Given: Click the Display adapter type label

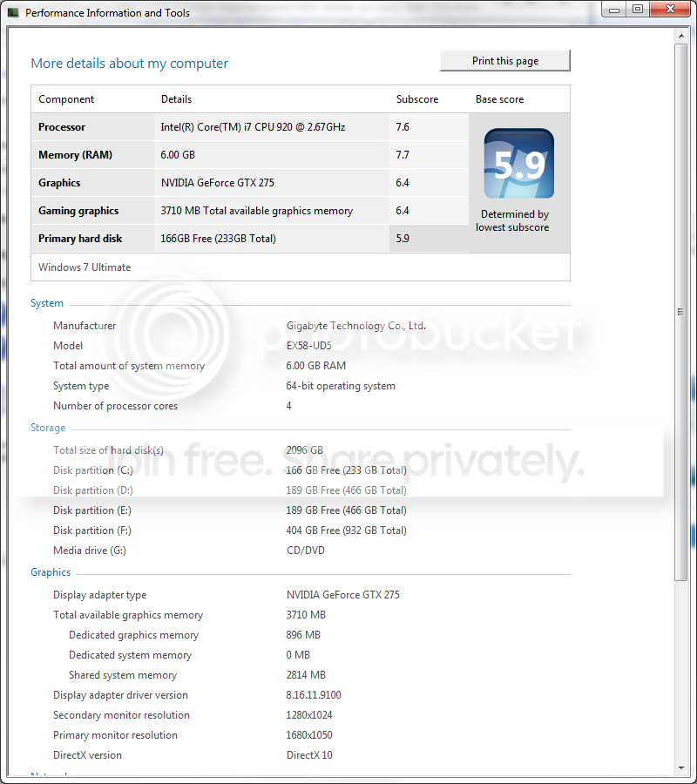Looking at the screenshot, I should 100,595.
